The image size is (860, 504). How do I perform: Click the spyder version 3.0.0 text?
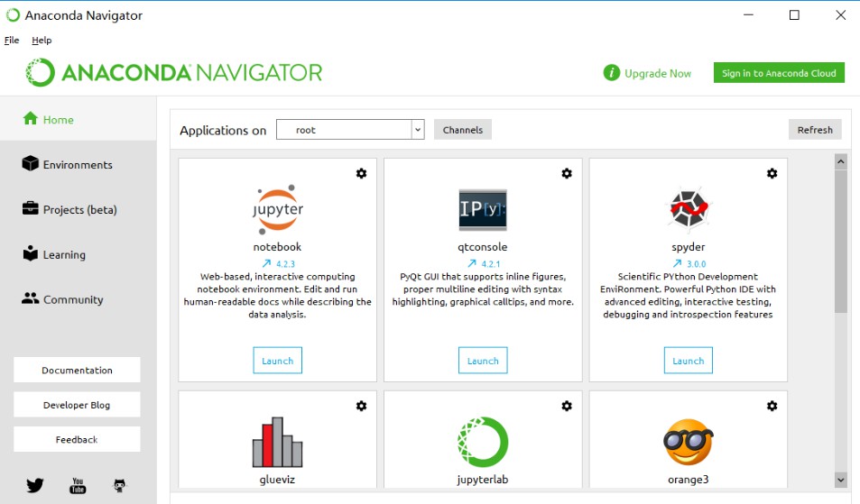point(697,264)
